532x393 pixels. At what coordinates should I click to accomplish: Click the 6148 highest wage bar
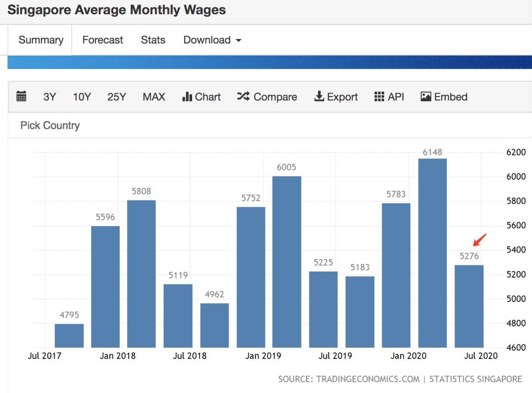tap(432, 253)
